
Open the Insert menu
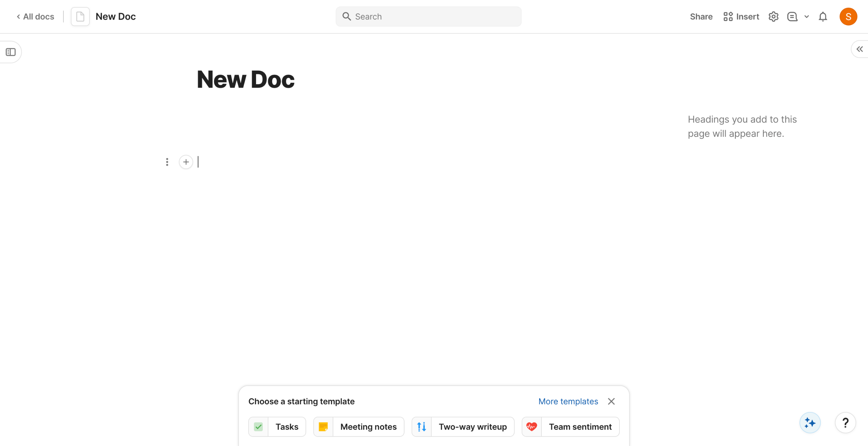(x=741, y=17)
